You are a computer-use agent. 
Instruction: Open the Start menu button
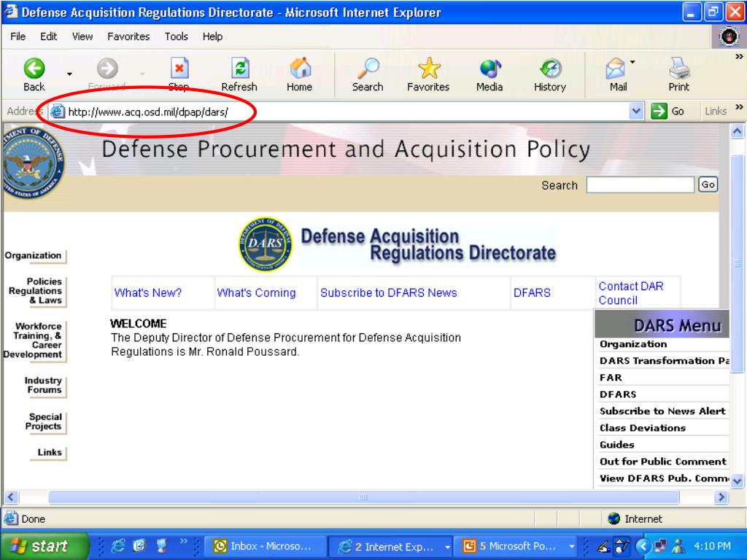click(x=44, y=546)
